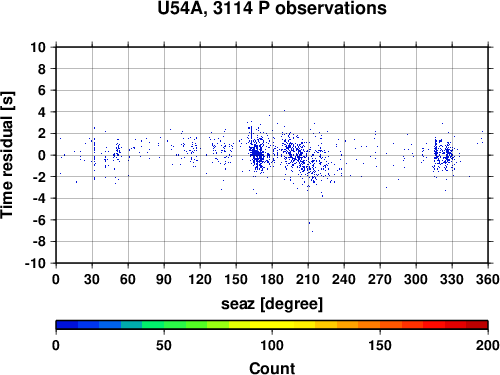
Task: Click the 'Time residual [s]' y-axis label
Action: (x=7, y=155)
